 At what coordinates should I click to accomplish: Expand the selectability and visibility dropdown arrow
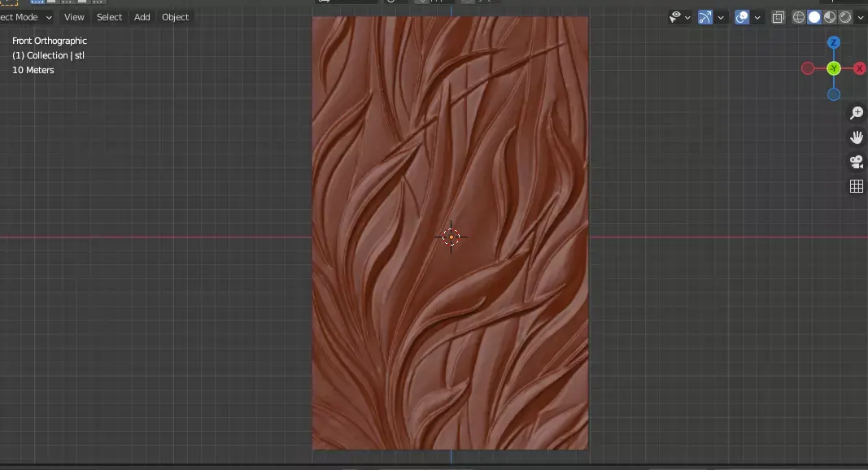click(687, 18)
